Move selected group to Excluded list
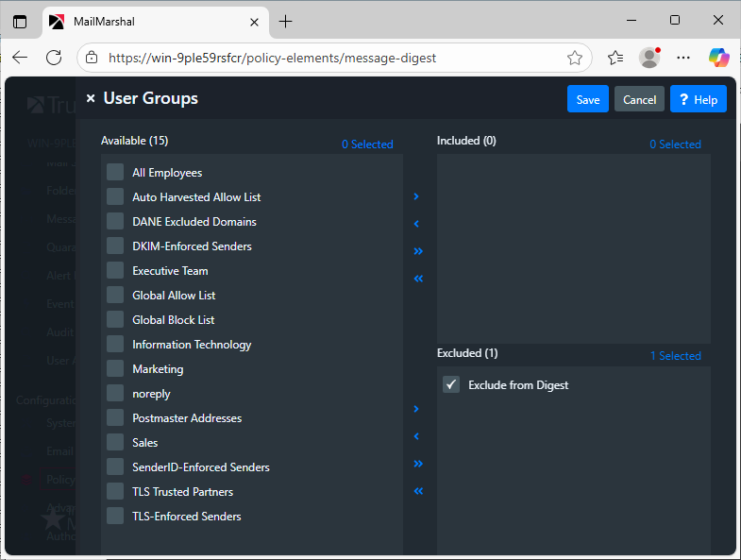This screenshot has height=560, width=741. (416, 409)
